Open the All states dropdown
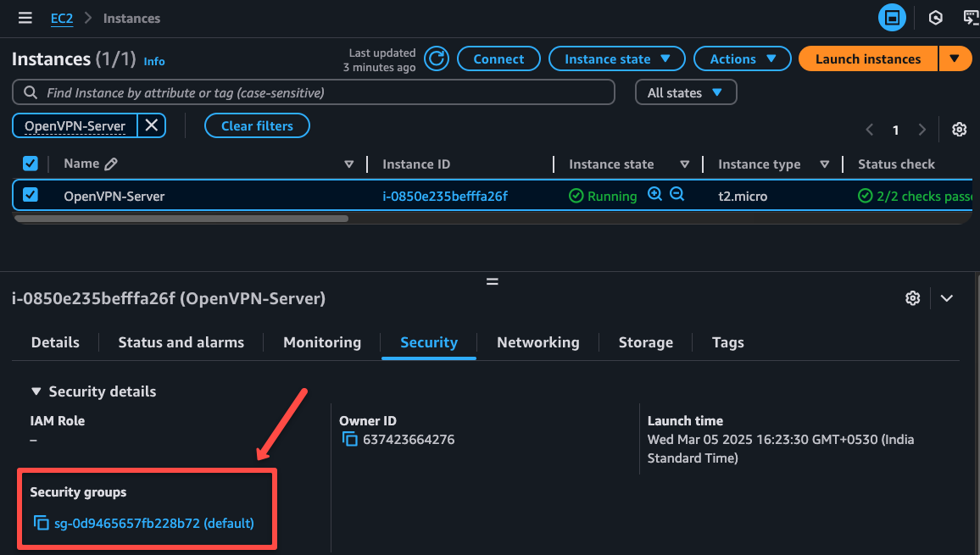 (x=685, y=92)
